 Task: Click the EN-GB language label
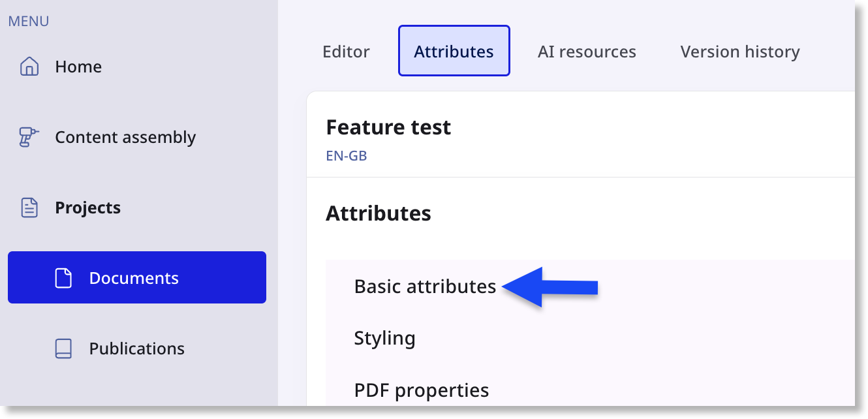tap(347, 157)
